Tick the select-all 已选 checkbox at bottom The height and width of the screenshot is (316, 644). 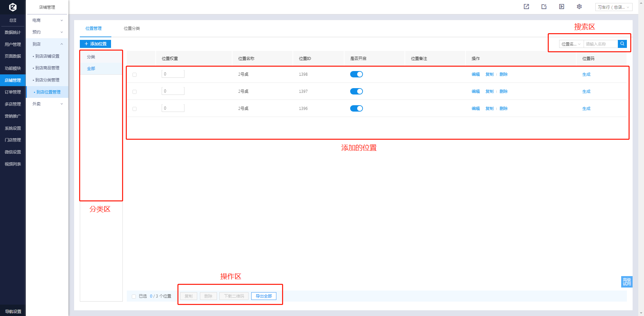tap(134, 297)
